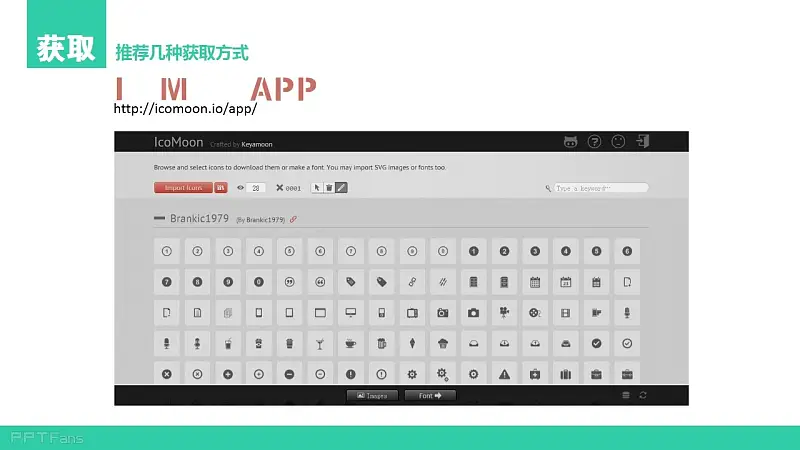Select the television set icon

(x=412, y=313)
